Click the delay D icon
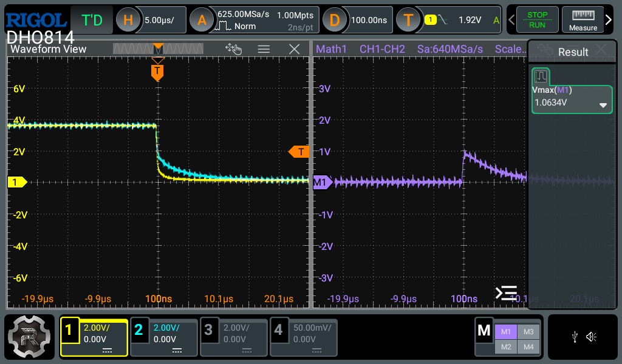Viewport: 622px width, 364px height. (334, 20)
